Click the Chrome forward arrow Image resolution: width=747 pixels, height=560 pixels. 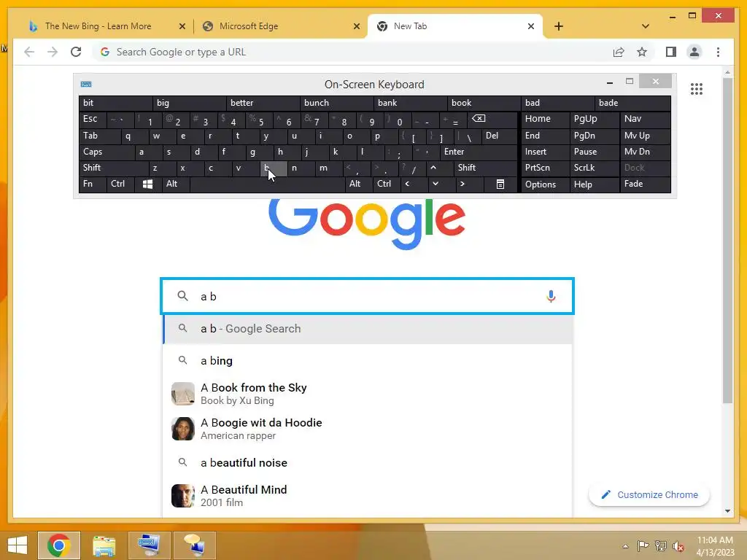point(53,52)
